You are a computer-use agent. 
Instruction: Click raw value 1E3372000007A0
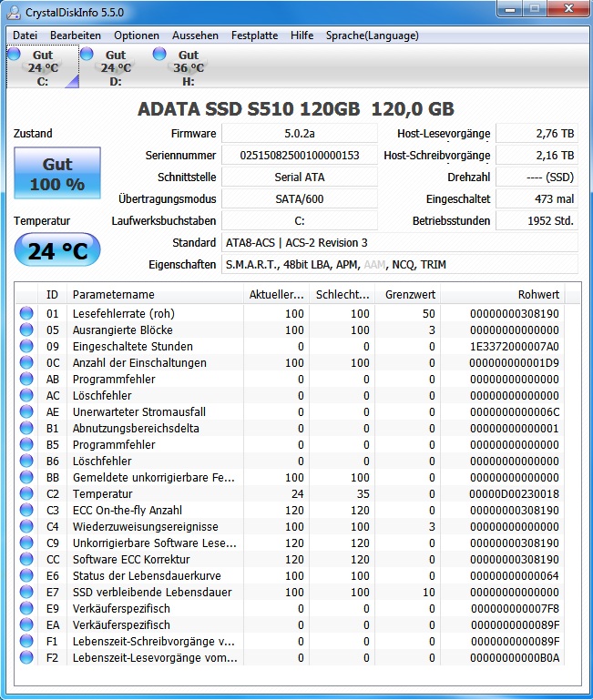coord(515,347)
